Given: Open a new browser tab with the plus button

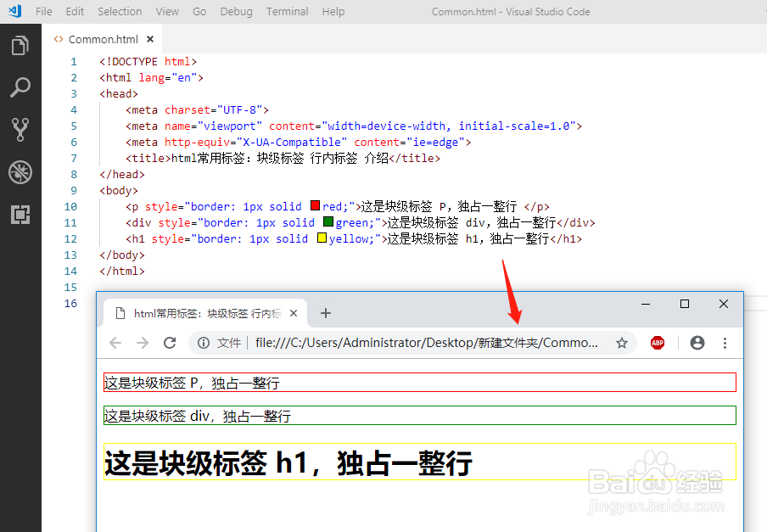Looking at the screenshot, I should (x=326, y=313).
